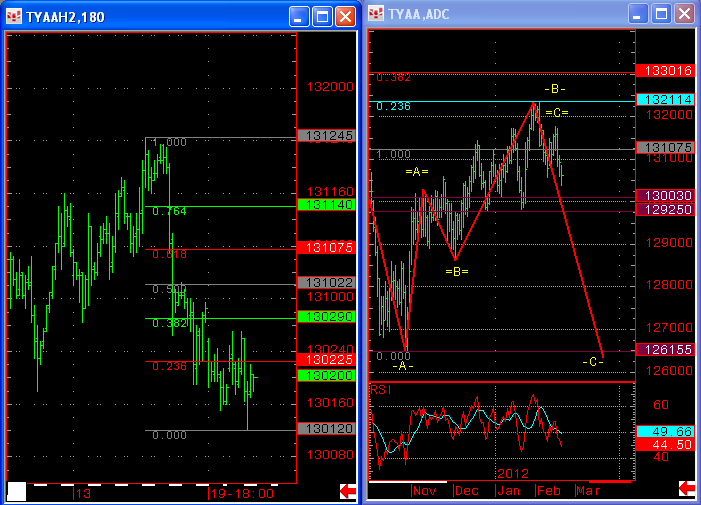Close the TYAAH2,180 chart window

(x=344, y=16)
